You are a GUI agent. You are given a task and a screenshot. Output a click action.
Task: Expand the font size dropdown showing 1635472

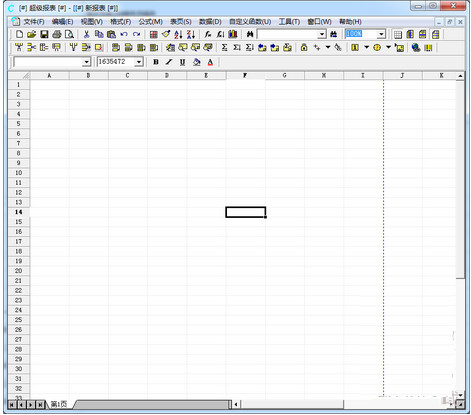pyautogui.click(x=139, y=62)
